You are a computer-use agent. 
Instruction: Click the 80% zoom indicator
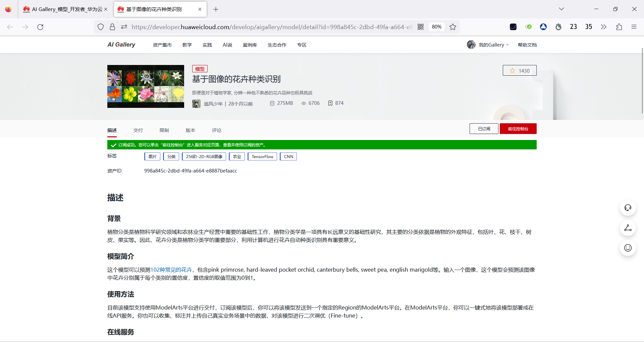(436, 27)
